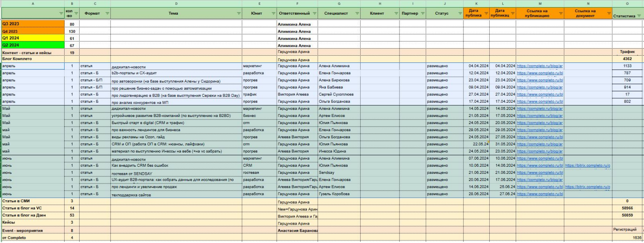Open the publication link for 'техподдержка сайтов'
Viewport: 644px width, 243px height.
click(540, 194)
